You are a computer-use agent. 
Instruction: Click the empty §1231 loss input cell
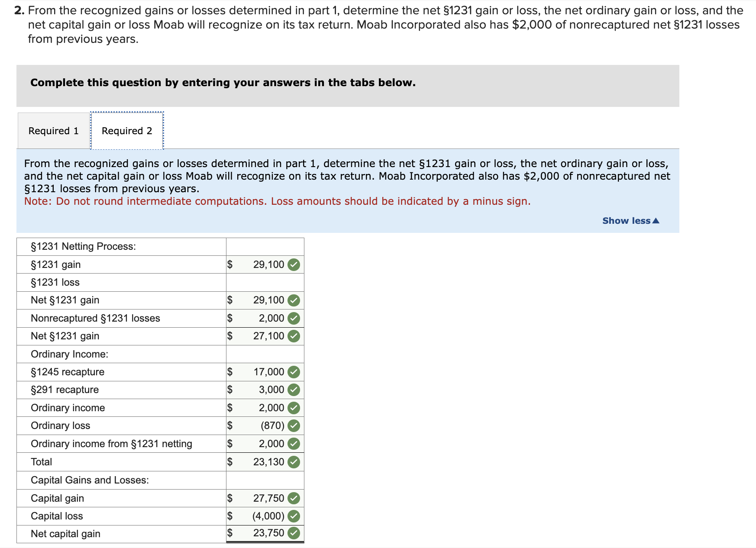(259, 282)
